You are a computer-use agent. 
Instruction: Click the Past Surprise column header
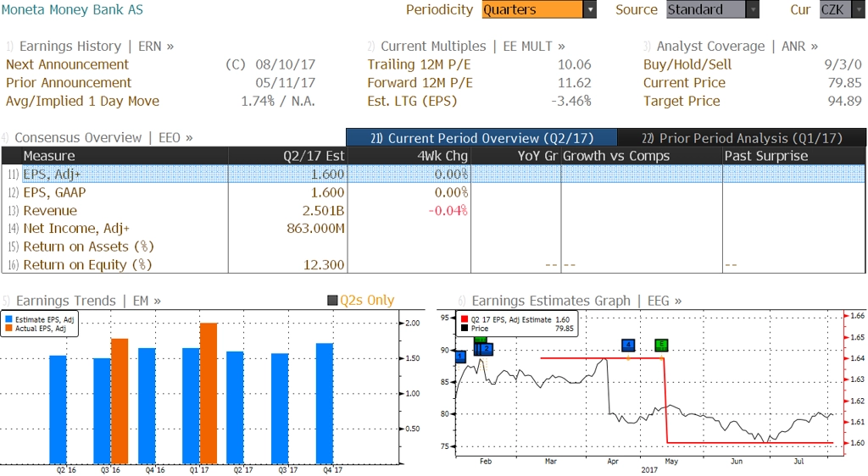(793, 156)
